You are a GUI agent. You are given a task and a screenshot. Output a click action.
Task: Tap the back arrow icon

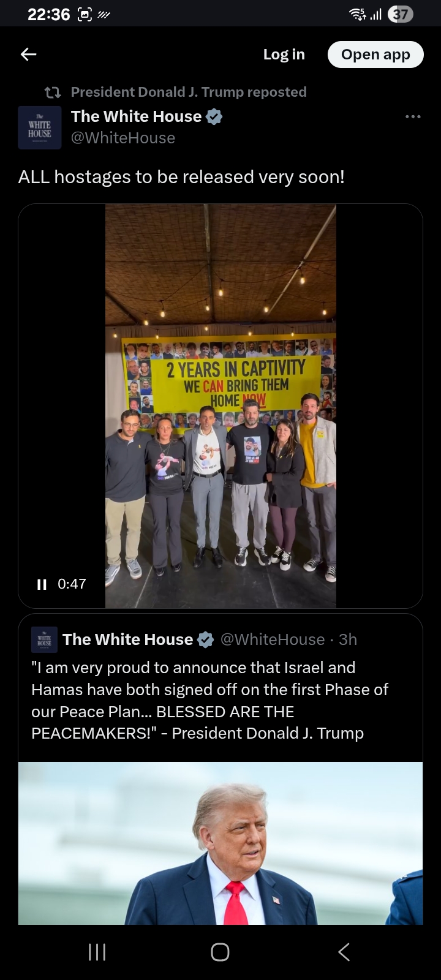pos(29,55)
